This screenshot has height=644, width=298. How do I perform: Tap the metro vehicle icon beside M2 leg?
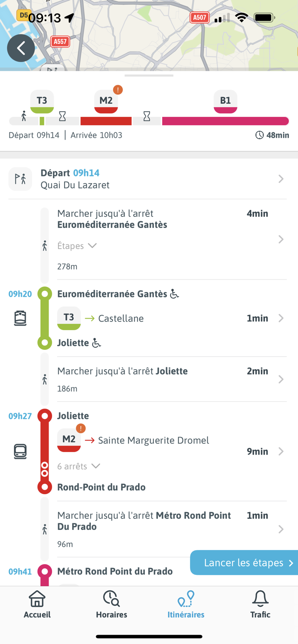(x=20, y=451)
